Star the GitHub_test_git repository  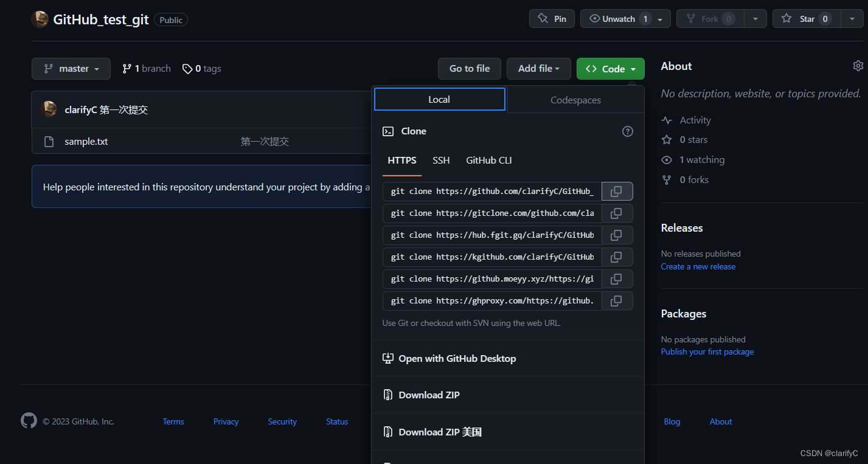pos(807,19)
